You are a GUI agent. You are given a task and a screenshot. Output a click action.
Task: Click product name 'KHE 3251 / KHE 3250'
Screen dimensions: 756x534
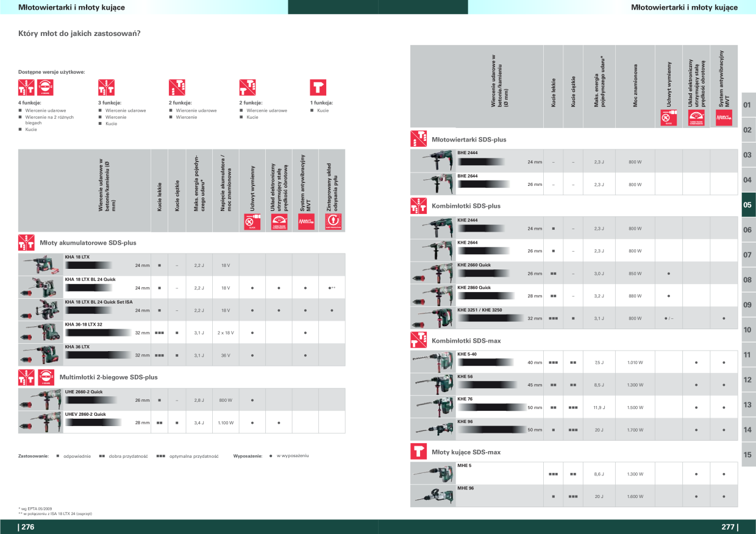480,310
